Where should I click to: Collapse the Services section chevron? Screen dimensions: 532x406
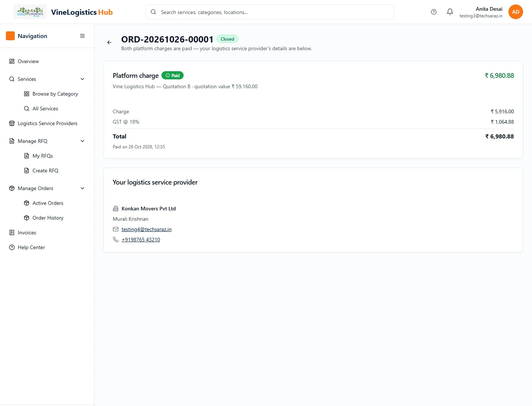click(82, 79)
